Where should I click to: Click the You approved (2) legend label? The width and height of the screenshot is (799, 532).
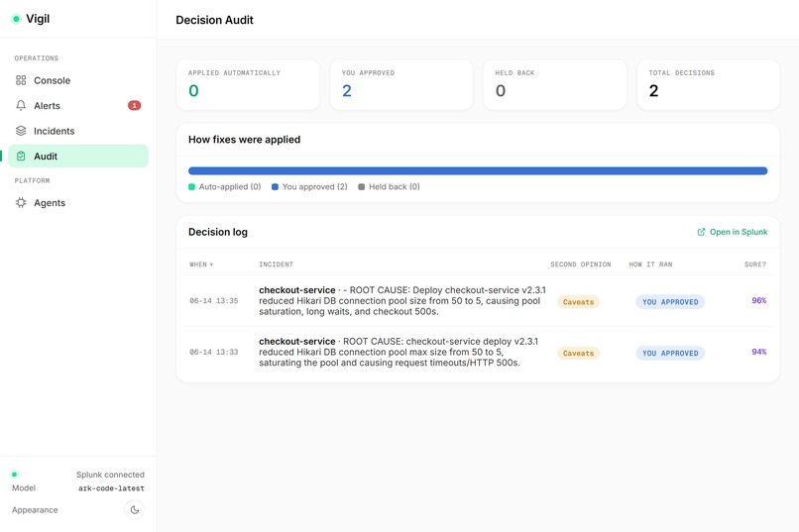coord(315,187)
